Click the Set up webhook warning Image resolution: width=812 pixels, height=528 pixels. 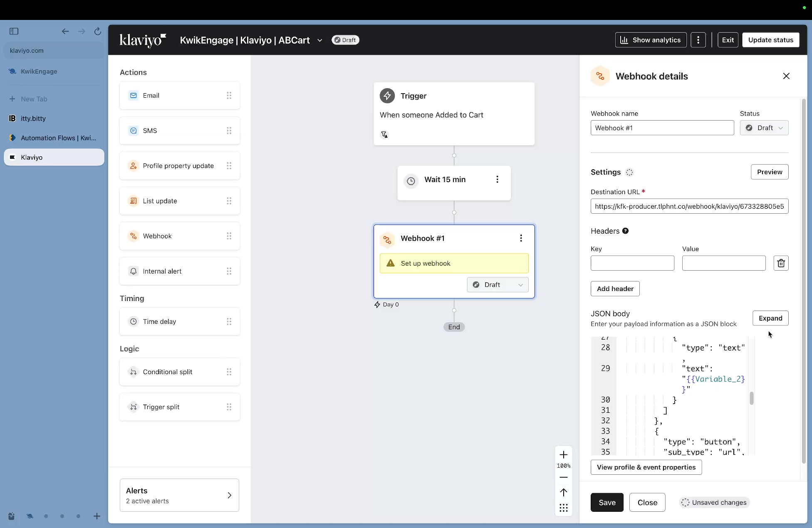[x=454, y=264]
